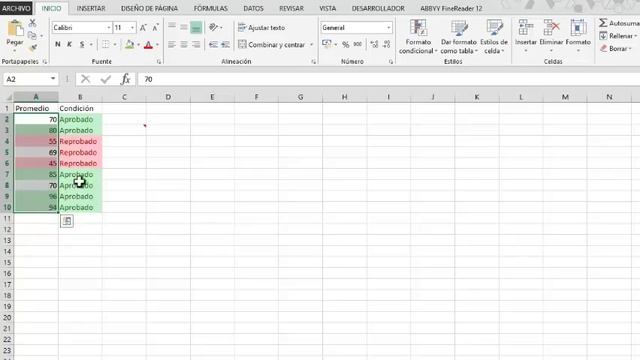Click the Pegar paste icon
This screenshot has width=640, height=360.
(x=15, y=29)
